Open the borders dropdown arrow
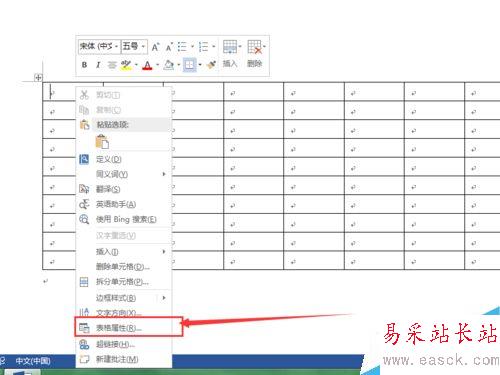 point(200,65)
